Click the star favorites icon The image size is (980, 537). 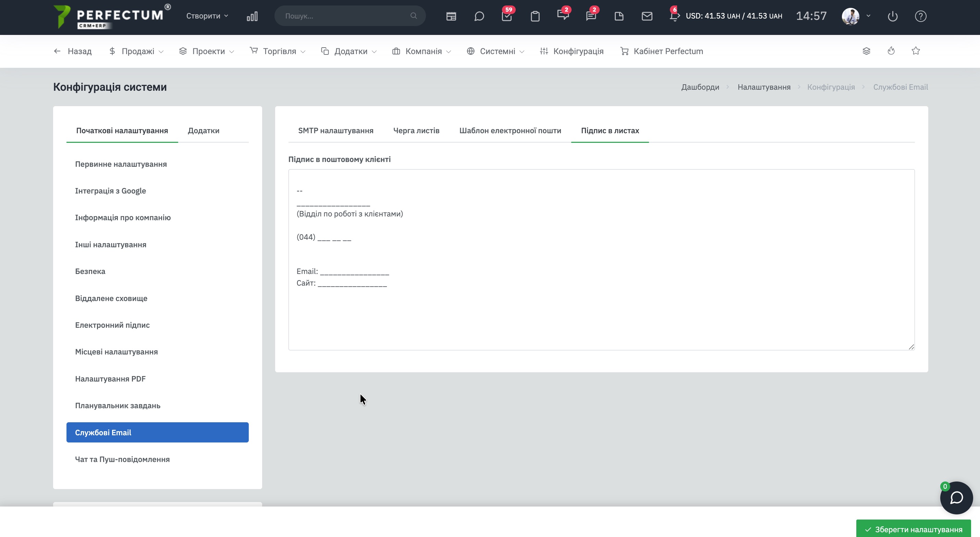click(x=916, y=51)
